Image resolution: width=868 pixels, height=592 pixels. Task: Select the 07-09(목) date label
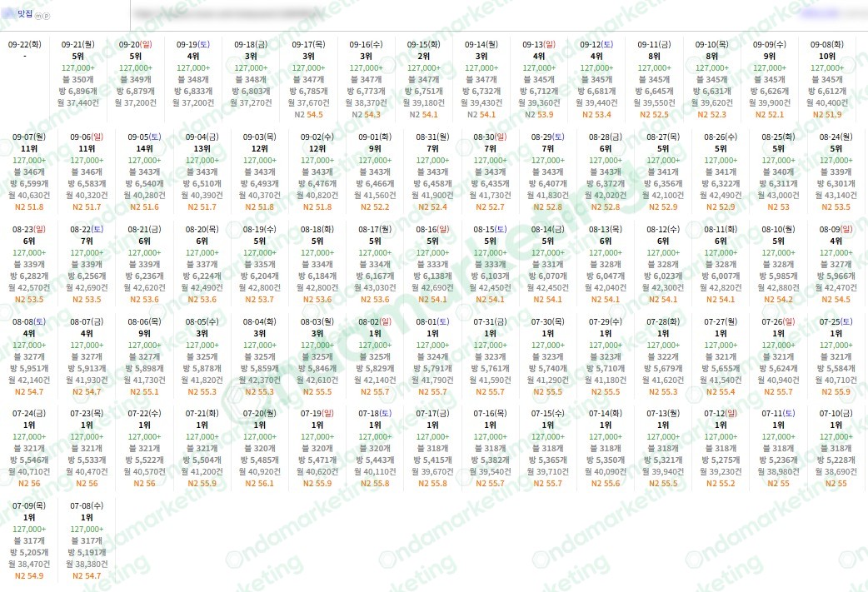point(29,505)
